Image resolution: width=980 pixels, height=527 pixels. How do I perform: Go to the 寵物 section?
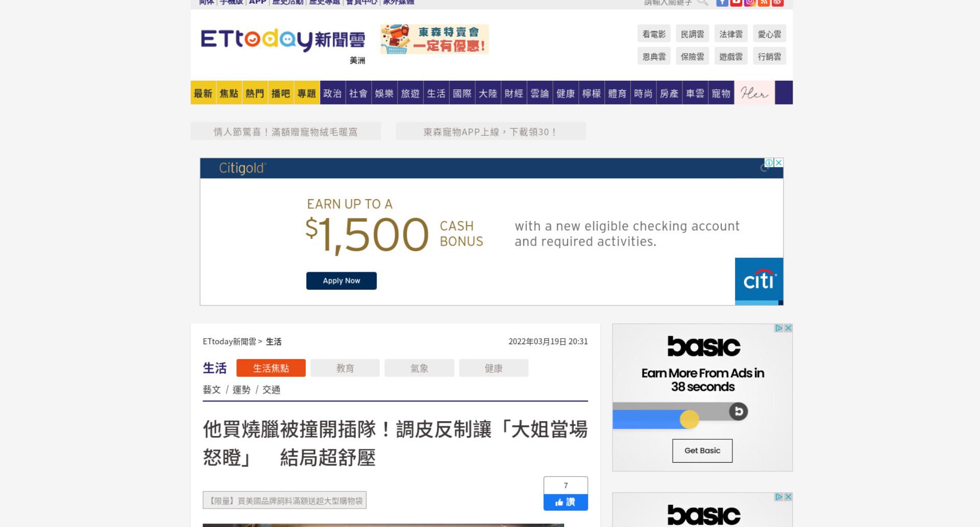(721, 93)
